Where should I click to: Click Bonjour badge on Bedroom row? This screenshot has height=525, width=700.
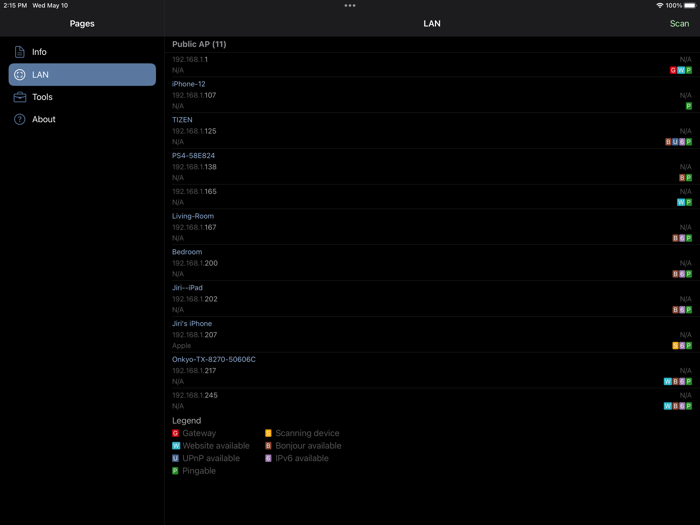click(675, 274)
